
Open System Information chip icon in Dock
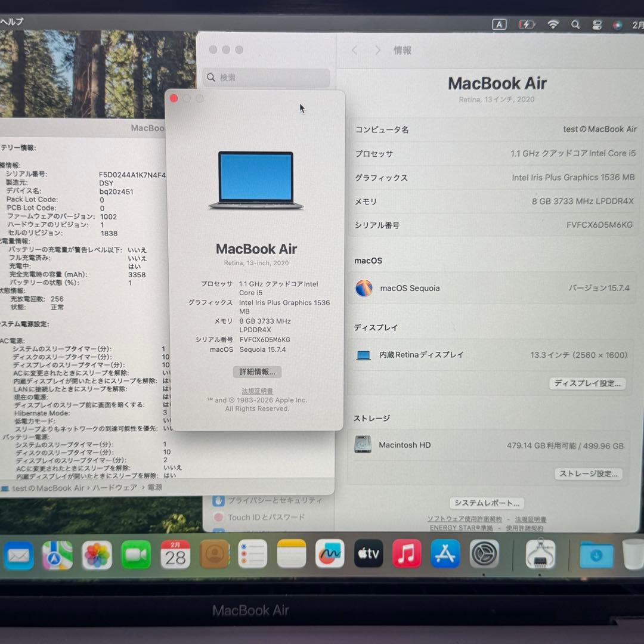point(540,554)
